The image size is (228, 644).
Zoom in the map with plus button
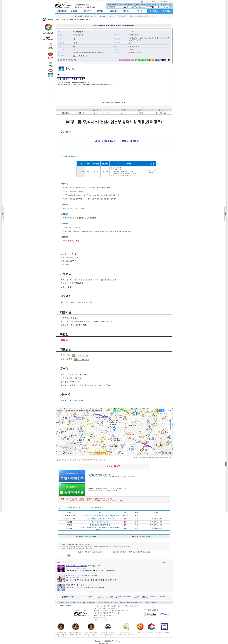click(170, 415)
